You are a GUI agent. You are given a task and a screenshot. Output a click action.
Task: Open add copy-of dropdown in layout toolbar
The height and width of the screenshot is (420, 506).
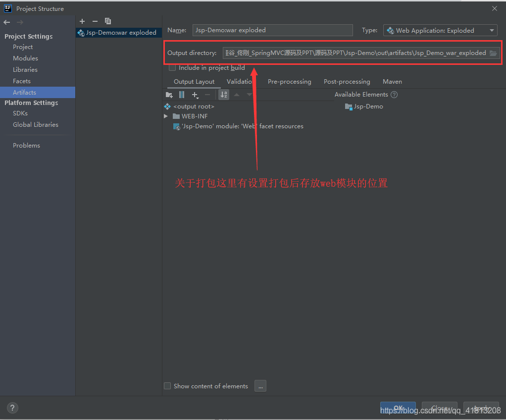[195, 95]
